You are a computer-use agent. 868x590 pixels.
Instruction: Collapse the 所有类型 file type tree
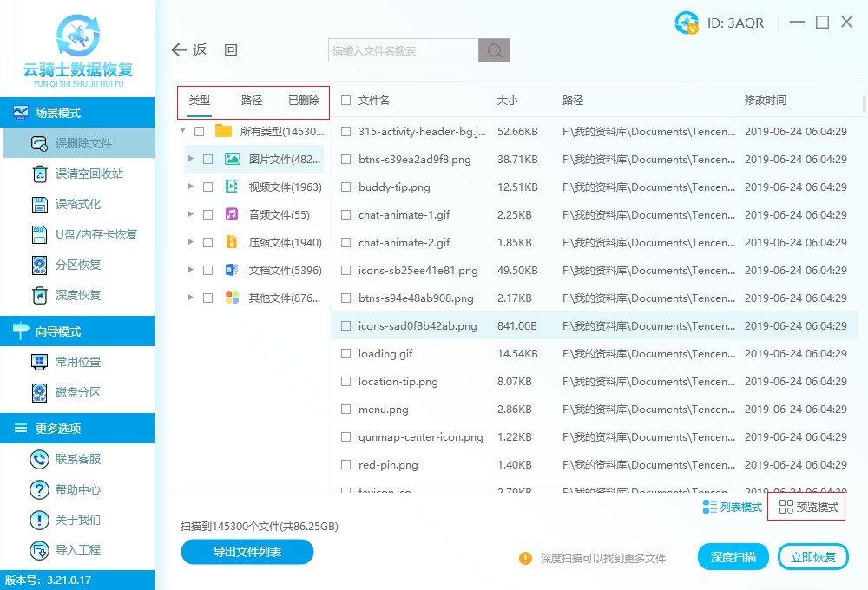(x=183, y=131)
